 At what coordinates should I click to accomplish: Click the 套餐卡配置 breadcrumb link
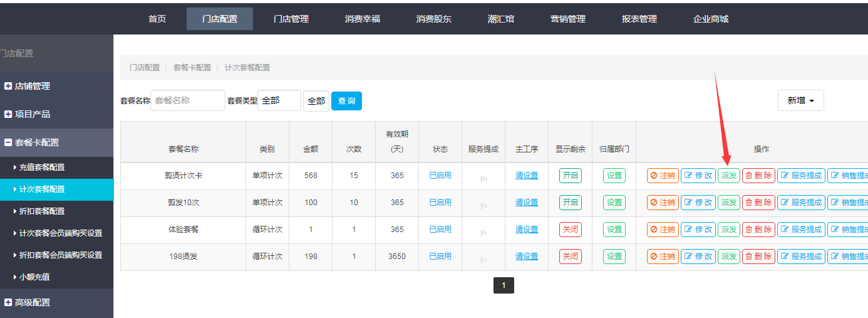(x=192, y=67)
